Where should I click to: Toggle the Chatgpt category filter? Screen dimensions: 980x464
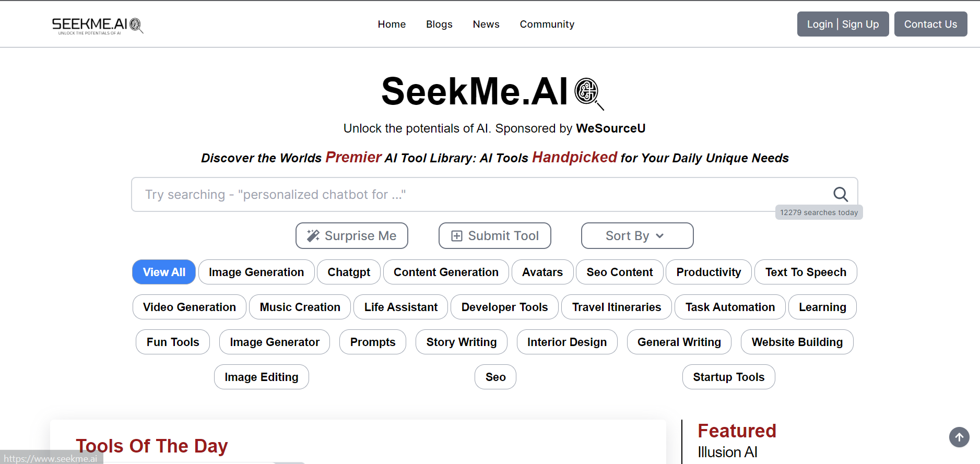coord(348,272)
